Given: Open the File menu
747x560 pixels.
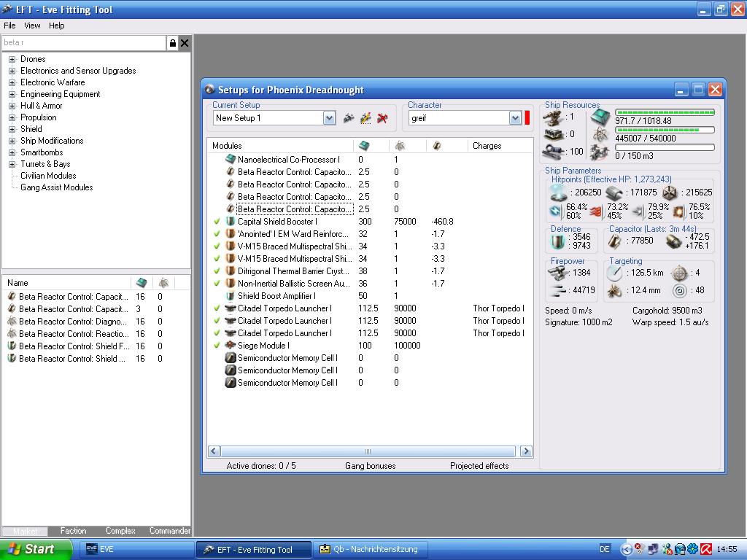Looking at the screenshot, I should pos(9,26).
